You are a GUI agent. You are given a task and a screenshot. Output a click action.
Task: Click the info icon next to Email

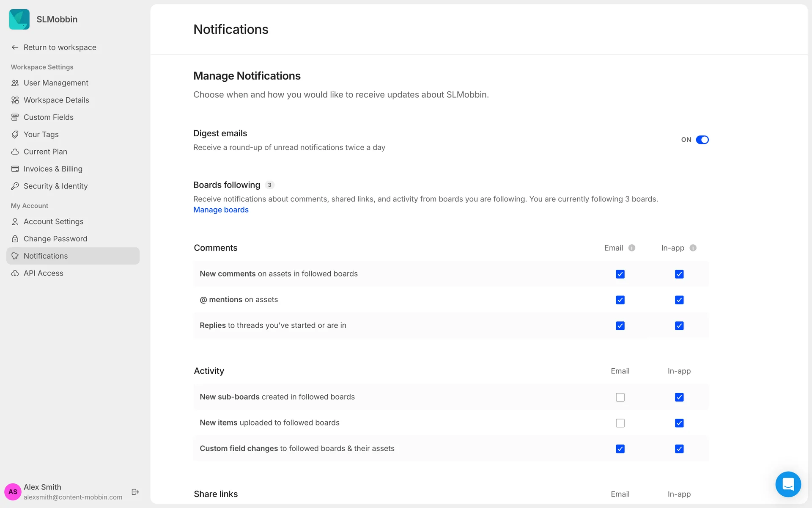632,248
